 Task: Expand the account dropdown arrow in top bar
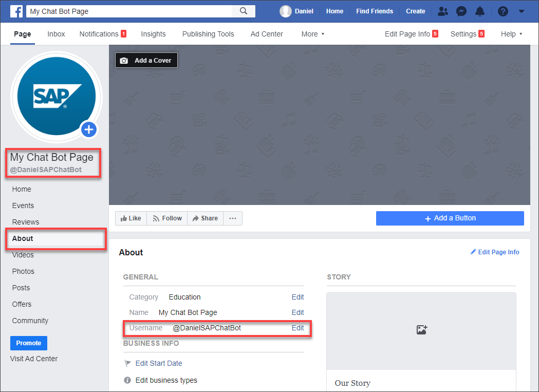pos(522,11)
